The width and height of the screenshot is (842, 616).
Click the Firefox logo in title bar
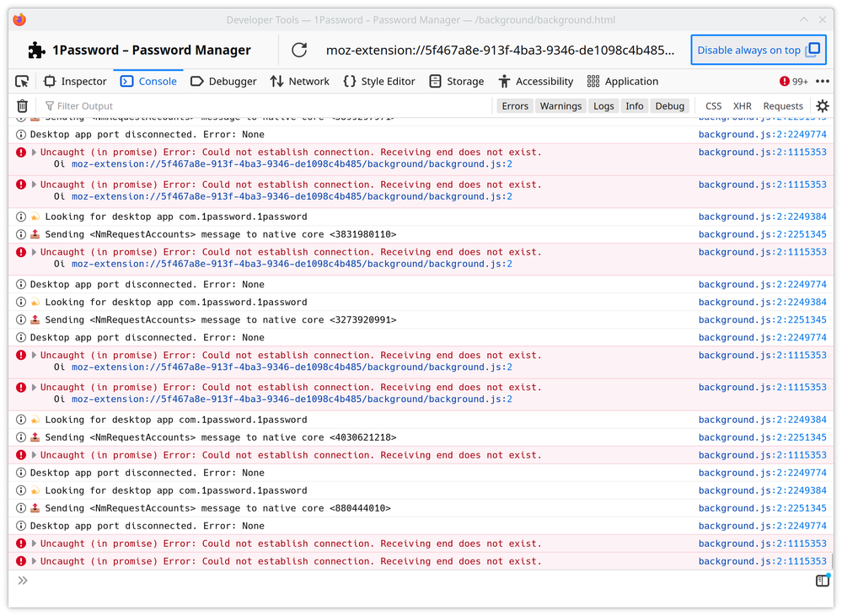(19, 19)
